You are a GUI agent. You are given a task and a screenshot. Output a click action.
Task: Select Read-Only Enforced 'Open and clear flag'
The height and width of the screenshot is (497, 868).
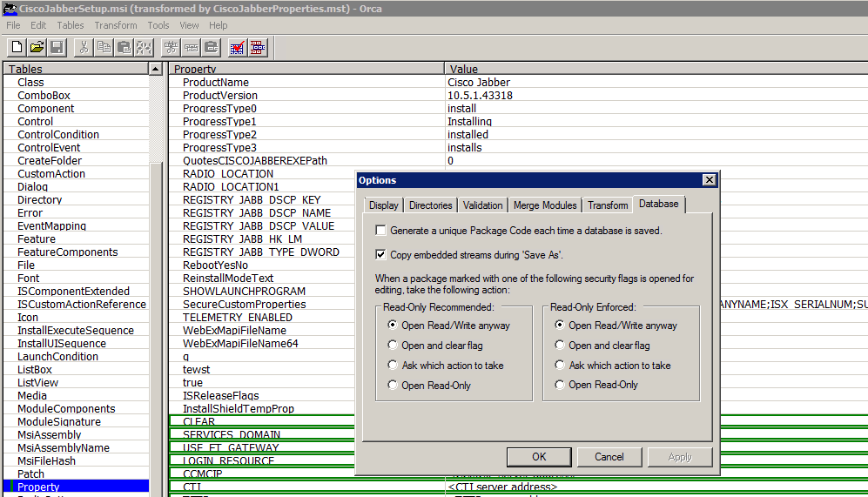coord(560,345)
